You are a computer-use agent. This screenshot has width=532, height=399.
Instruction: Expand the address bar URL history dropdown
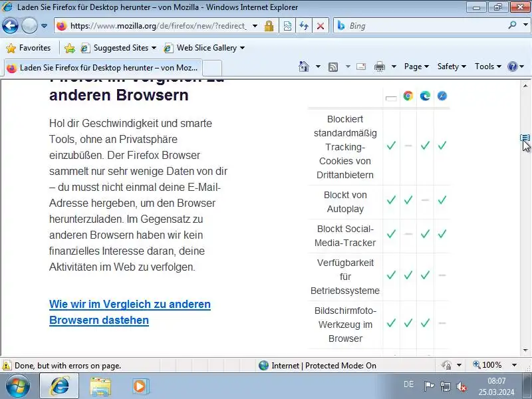[255, 26]
